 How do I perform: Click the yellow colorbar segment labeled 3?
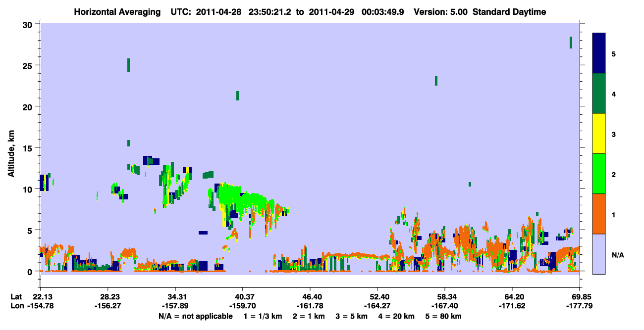[599, 134]
